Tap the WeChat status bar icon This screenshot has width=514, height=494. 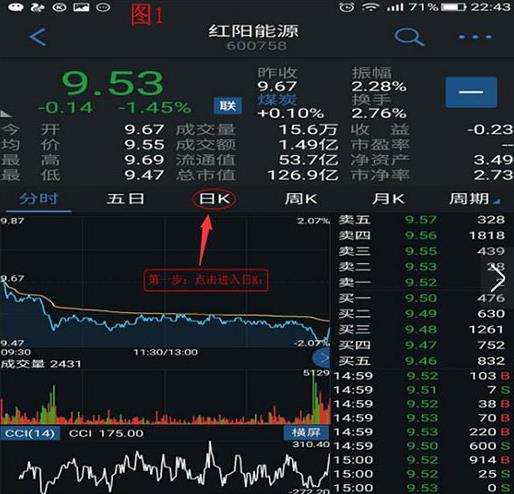[16, 7]
